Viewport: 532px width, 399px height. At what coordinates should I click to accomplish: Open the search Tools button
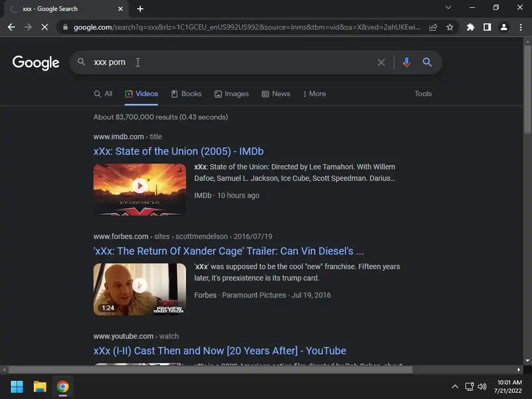423,94
